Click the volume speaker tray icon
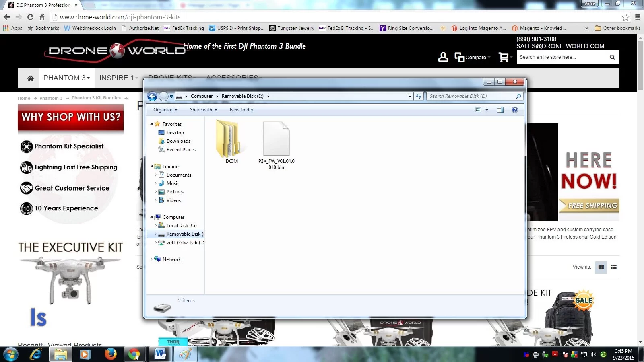This screenshot has width=644, height=362. pyautogui.click(x=593, y=354)
